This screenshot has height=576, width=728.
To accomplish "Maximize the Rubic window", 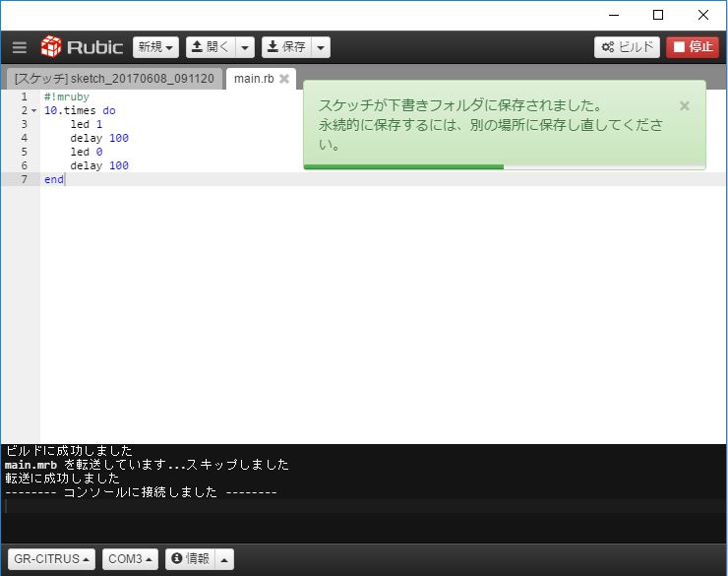I will pos(658,15).
